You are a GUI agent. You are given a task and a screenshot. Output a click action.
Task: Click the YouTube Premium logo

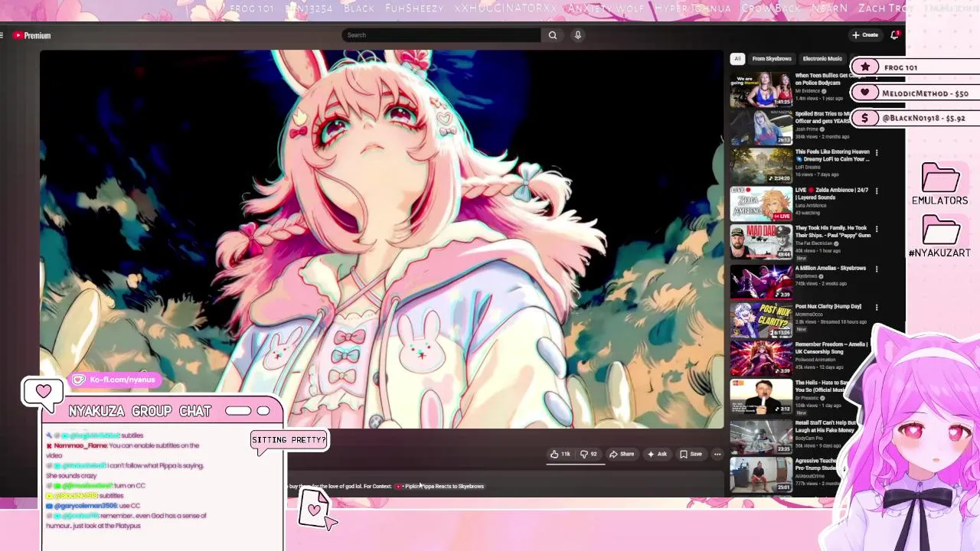tap(31, 35)
